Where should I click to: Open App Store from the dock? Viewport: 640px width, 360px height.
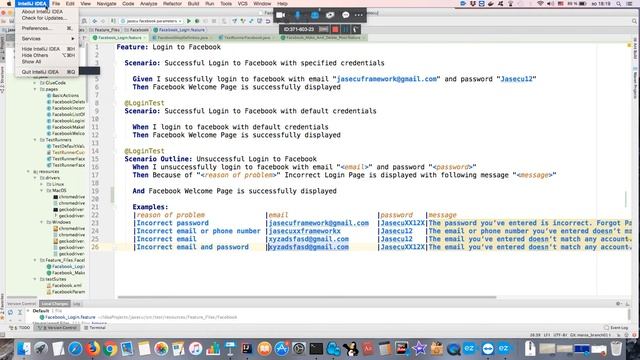(282, 349)
